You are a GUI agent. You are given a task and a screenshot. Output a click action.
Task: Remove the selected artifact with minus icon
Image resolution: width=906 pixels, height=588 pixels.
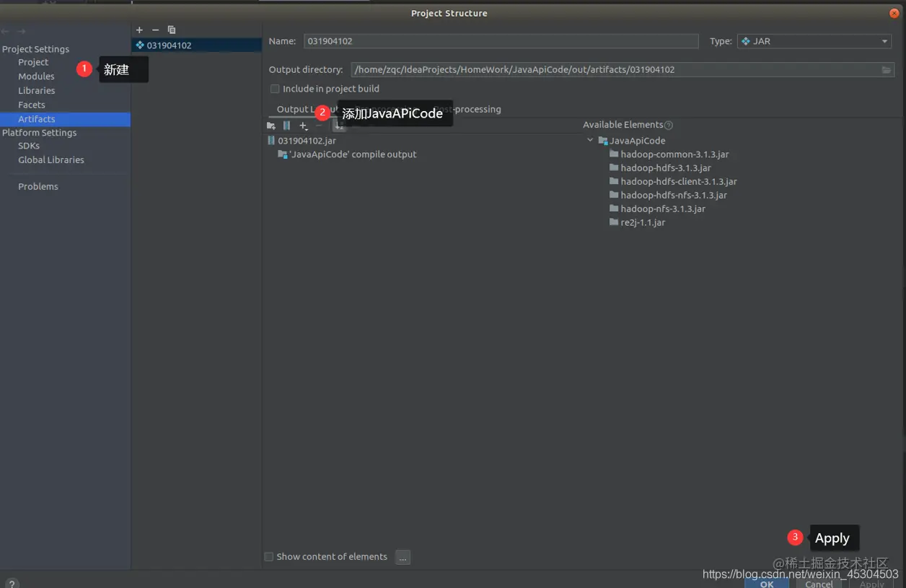tap(155, 30)
